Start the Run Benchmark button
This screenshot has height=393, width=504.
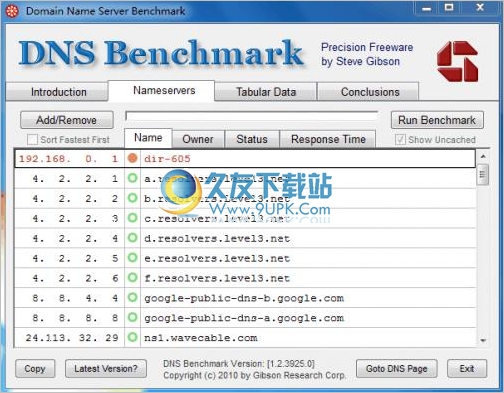437,120
